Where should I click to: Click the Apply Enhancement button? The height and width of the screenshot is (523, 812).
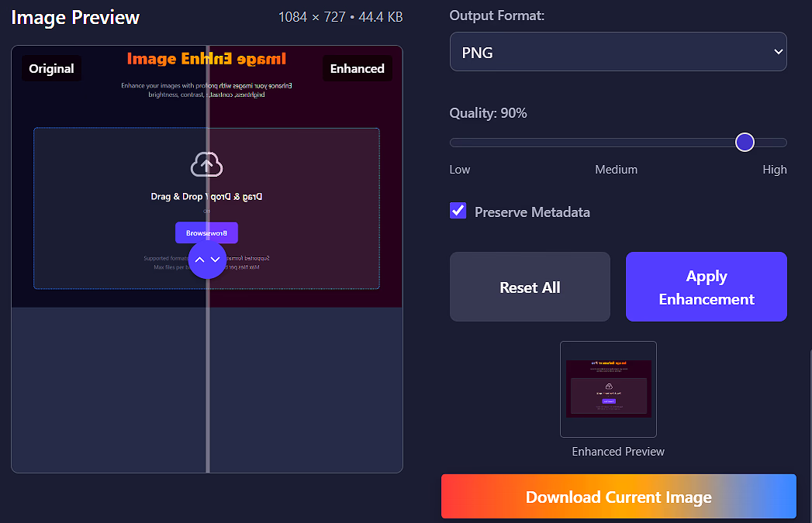point(706,287)
